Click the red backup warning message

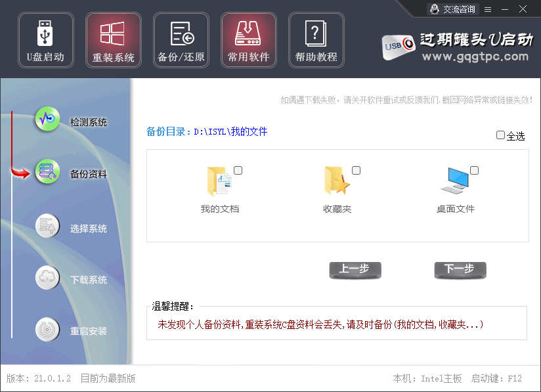[x=320, y=324]
